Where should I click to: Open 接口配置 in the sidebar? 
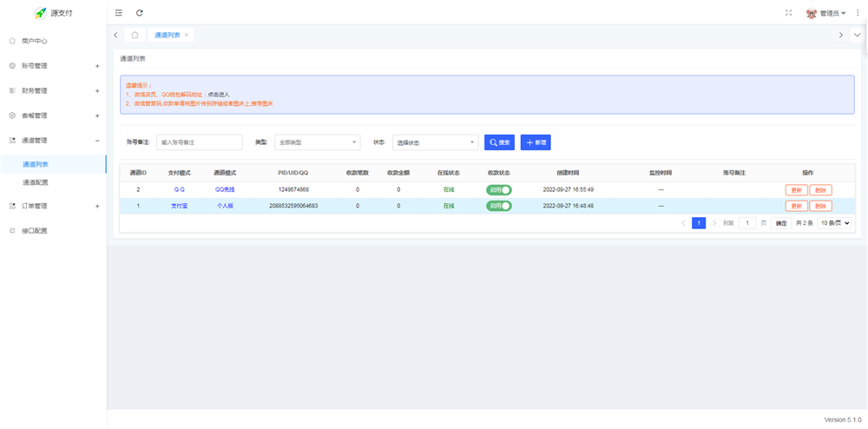click(35, 231)
